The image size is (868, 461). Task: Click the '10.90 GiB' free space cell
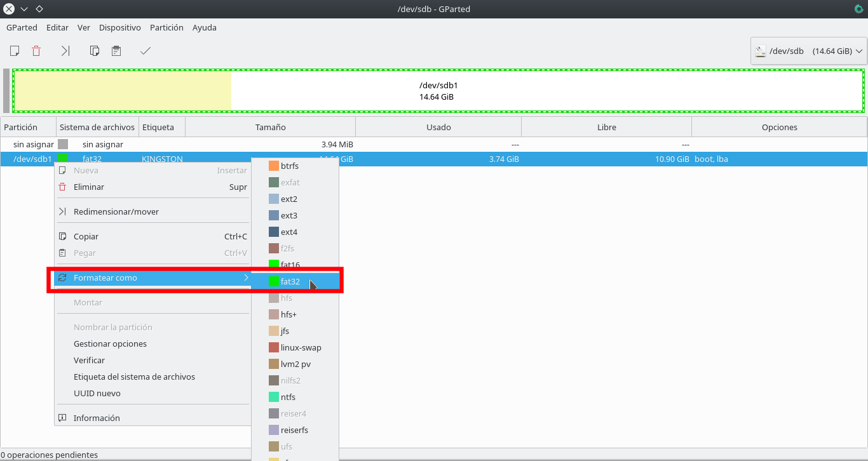coord(672,159)
